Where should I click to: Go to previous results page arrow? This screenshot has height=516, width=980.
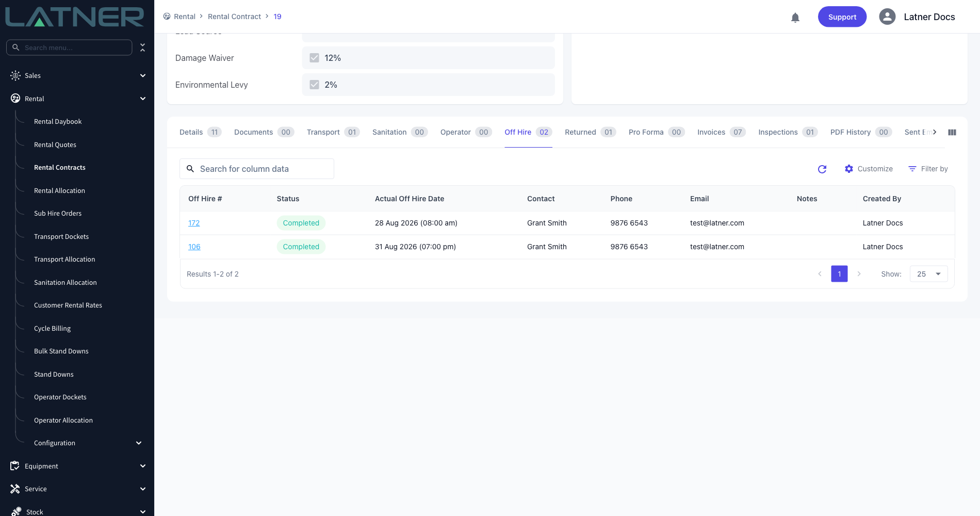(x=820, y=274)
